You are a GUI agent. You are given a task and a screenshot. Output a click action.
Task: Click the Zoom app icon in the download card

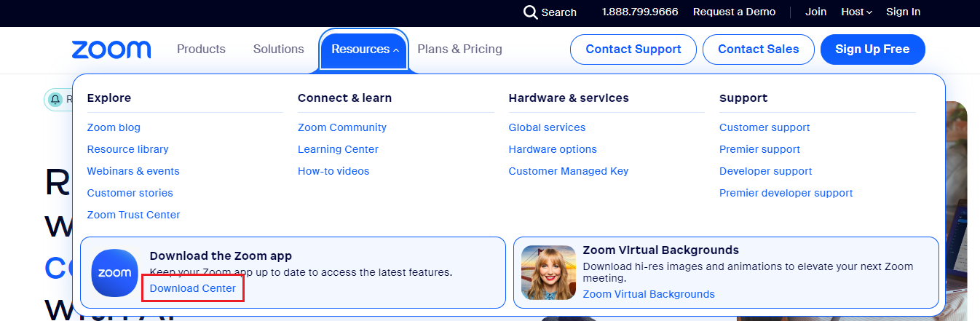coord(114,273)
